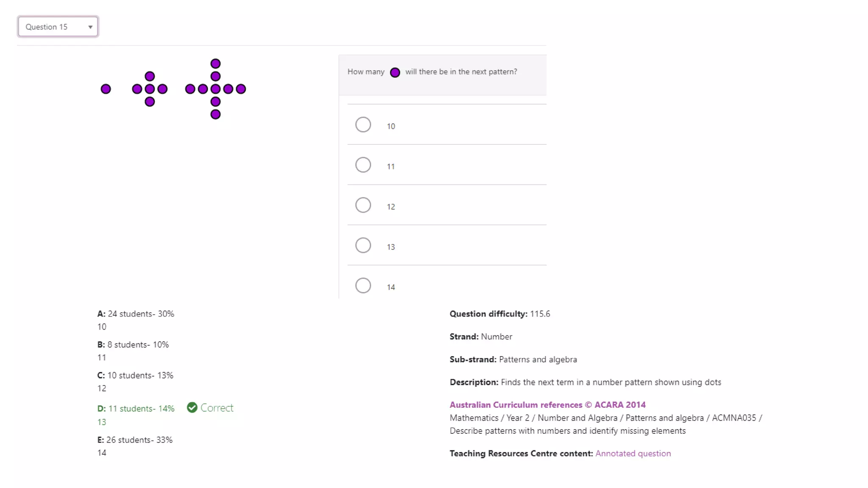Open Australian Curriculum references ACARA 2014 link
868x488 pixels.
pos(547,405)
